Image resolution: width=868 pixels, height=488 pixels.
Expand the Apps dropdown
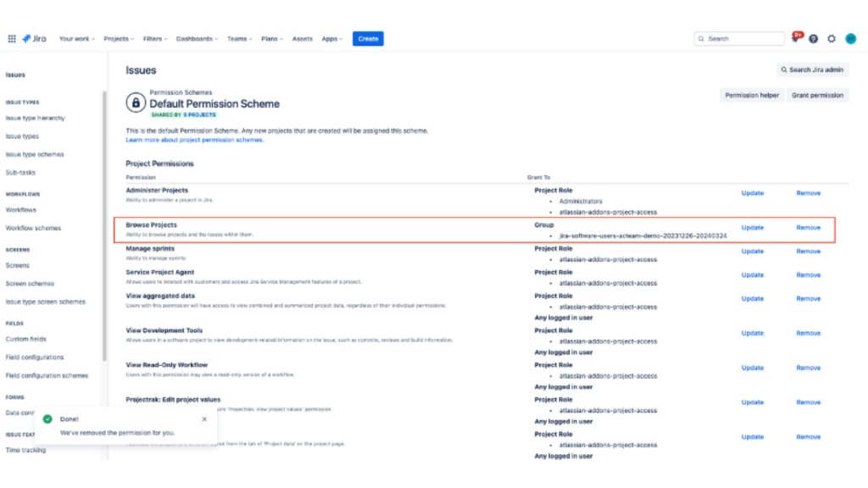click(x=331, y=39)
